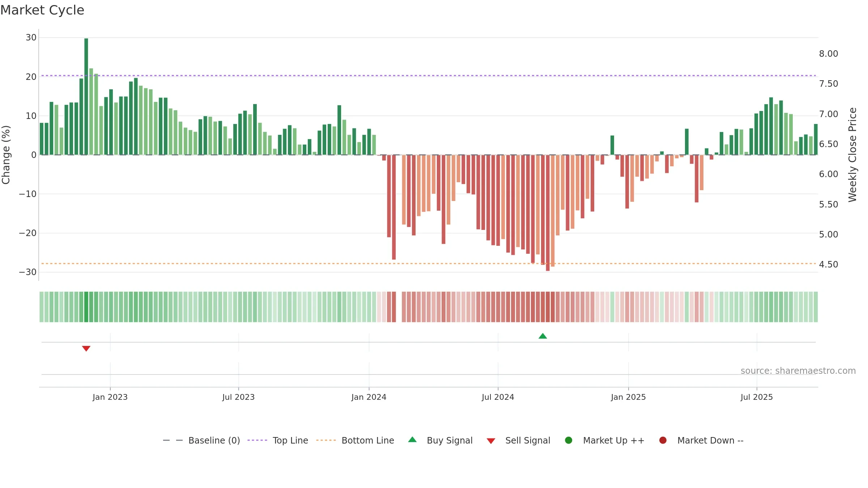
Task: Toggle the Buy Signal legend label
Action: click(x=450, y=440)
